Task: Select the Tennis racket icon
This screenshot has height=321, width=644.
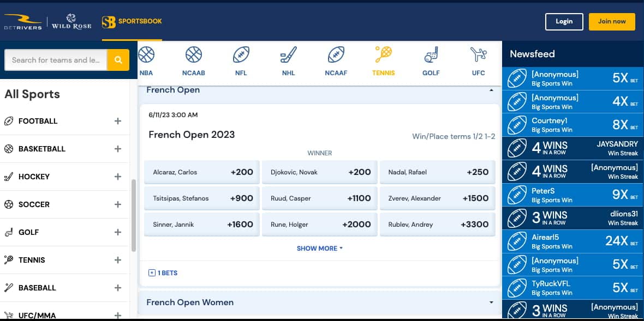Action: tap(383, 54)
